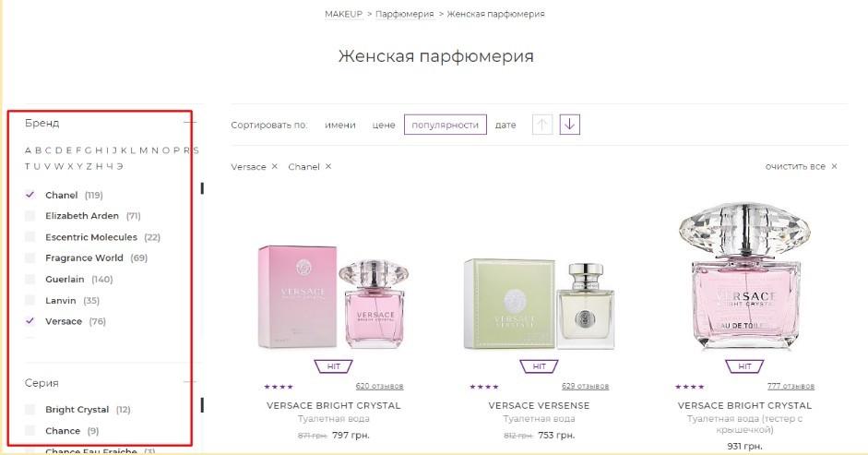Click the HIT badge on the tester product
Viewport: 868px width, 455px height.
pos(744,366)
